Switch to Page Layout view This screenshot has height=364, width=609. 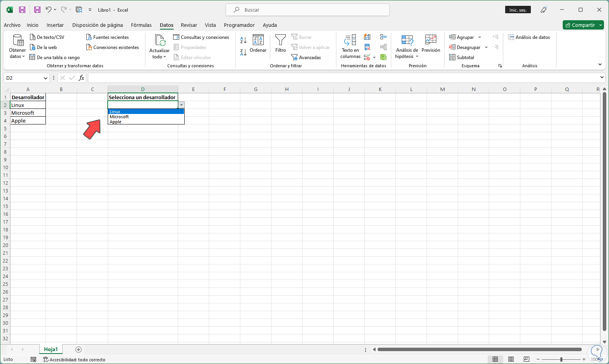tap(511, 359)
